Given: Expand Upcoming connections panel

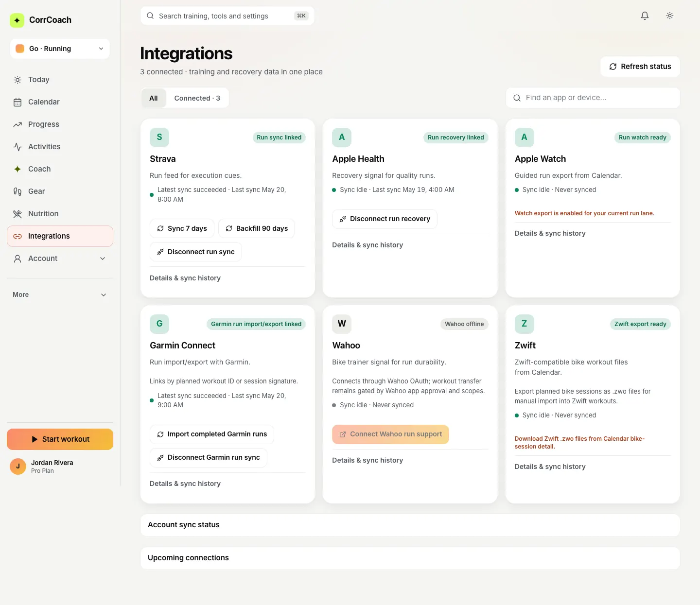Looking at the screenshot, I should [410, 558].
